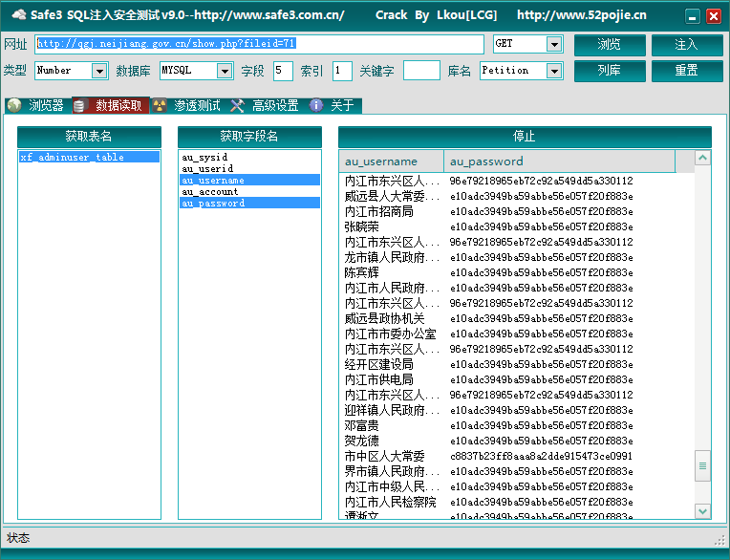This screenshot has height=560, width=730.
Task: Select the row 邓富贵
Action: click(x=516, y=425)
